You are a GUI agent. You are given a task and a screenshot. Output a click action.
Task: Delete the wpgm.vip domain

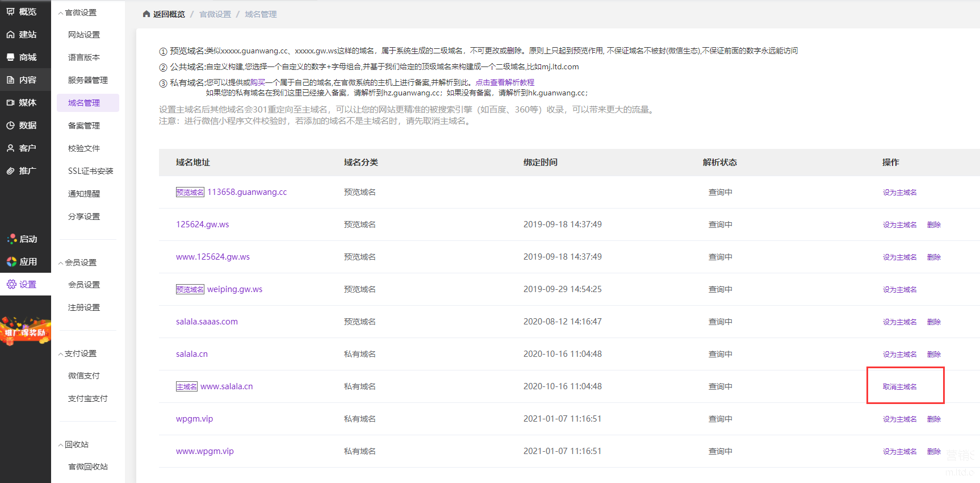click(x=933, y=419)
